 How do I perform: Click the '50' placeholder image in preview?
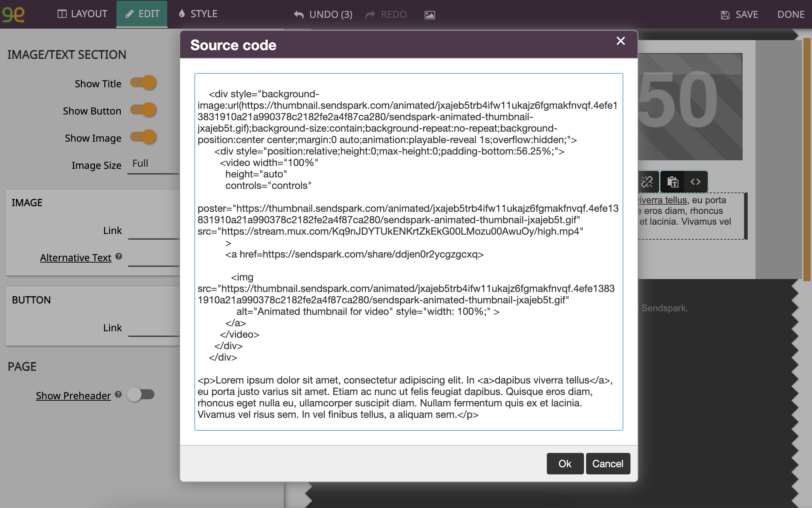690,107
